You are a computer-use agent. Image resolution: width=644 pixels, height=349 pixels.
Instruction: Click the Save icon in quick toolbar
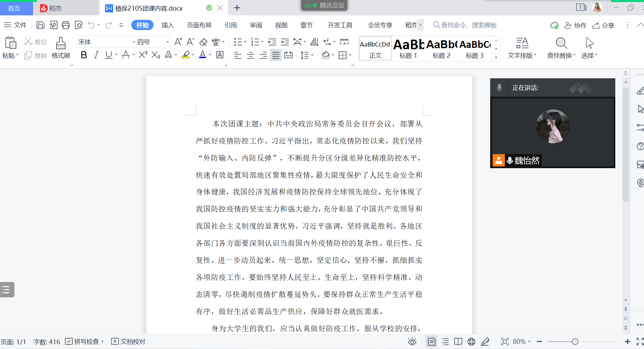40,25
